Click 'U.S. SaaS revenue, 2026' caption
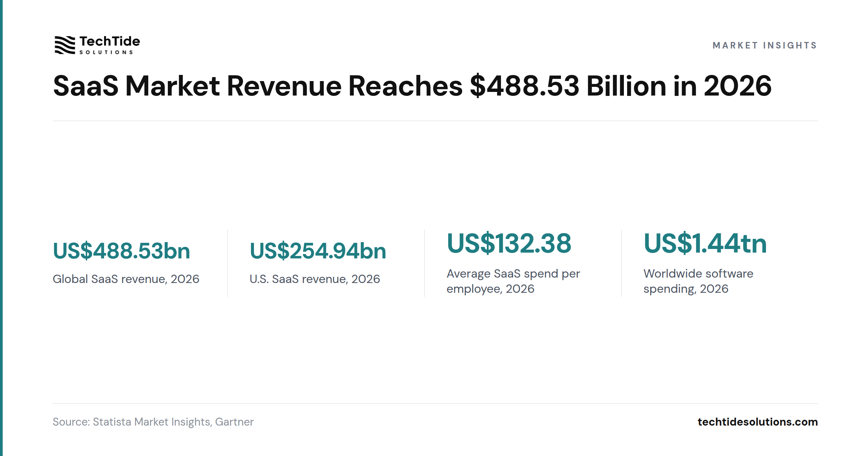This screenshot has width=868, height=456. pyautogui.click(x=315, y=279)
